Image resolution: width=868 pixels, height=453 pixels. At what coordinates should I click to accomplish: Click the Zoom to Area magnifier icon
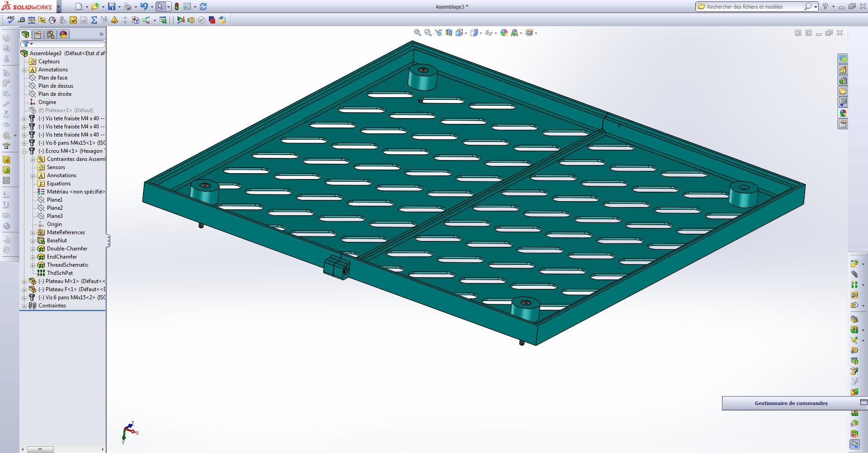tap(428, 33)
